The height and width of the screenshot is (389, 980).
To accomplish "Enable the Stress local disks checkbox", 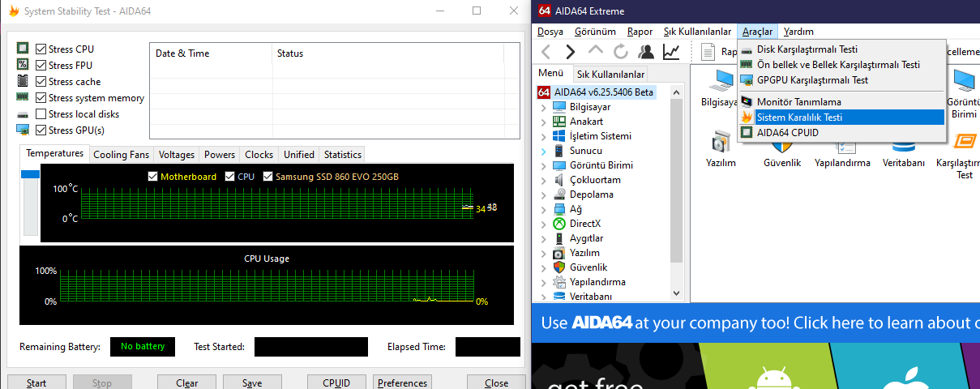I will [41, 114].
